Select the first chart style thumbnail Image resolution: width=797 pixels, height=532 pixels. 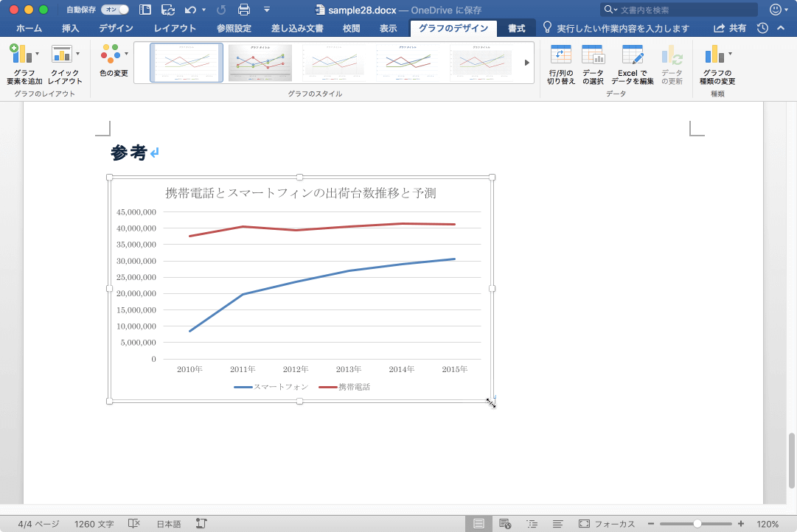(x=187, y=63)
